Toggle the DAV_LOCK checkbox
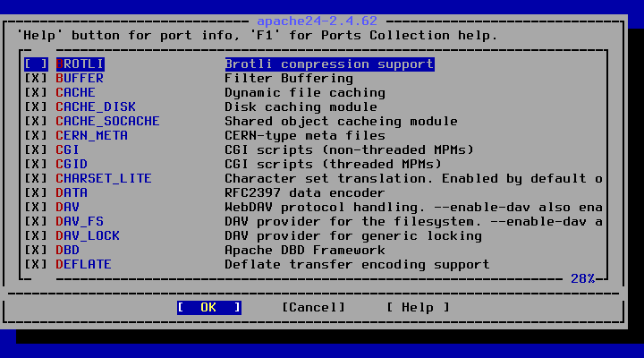 click(36, 236)
